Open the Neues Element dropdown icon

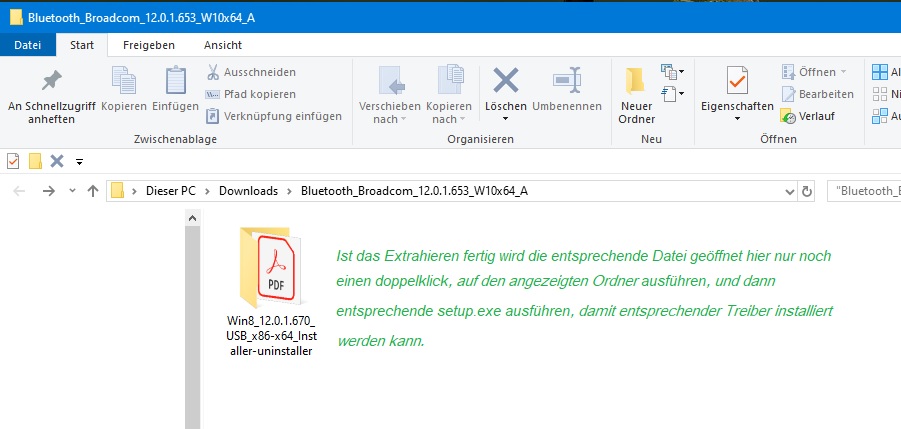[672, 72]
